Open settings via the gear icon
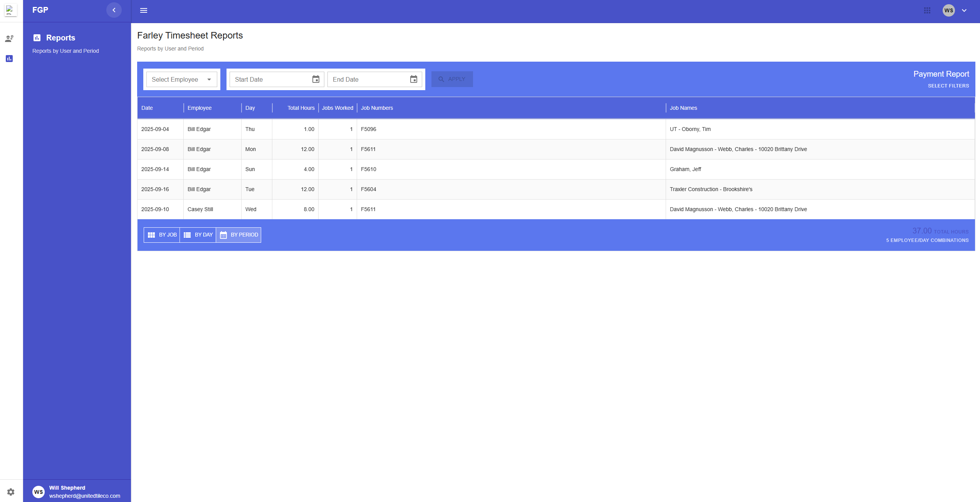This screenshot has height=502, width=980. [11, 492]
